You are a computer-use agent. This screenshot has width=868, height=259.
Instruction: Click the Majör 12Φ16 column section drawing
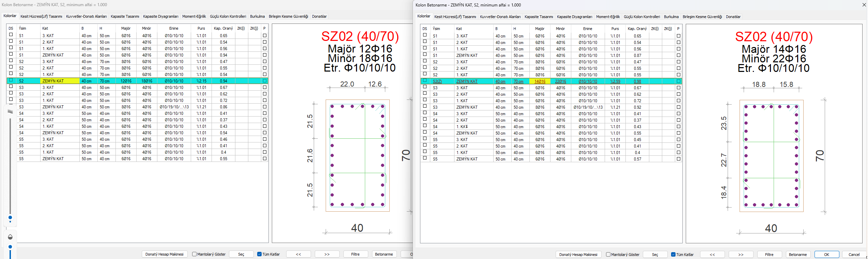coord(358,155)
